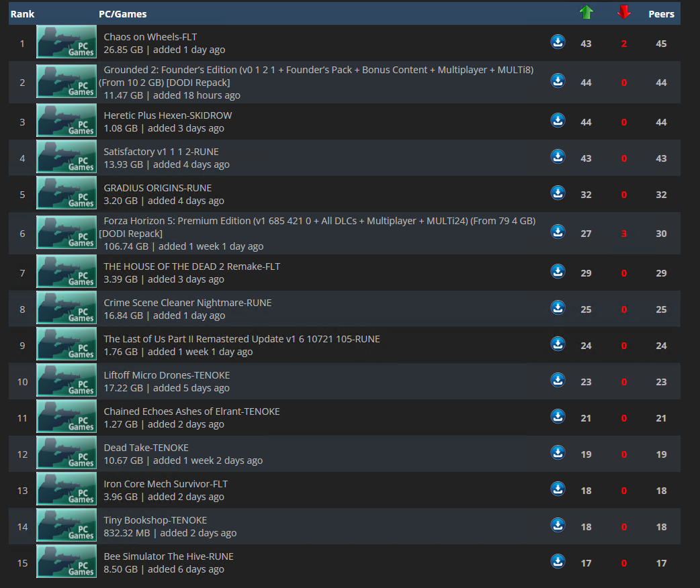Download Heretic Plus Hexen-SKIDROW via its icon
The height and width of the screenshot is (588, 700).
pyautogui.click(x=558, y=120)
